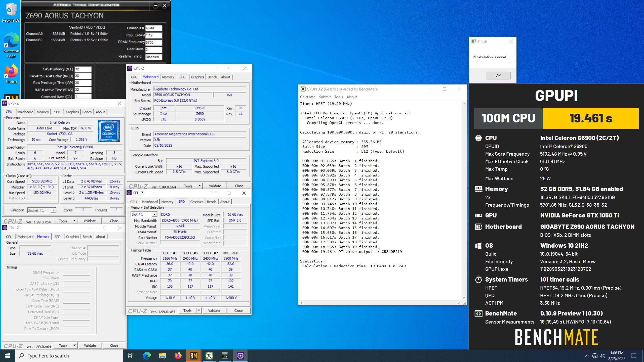Open the Recycle Bin desktop icon

(x=11, y=12)
